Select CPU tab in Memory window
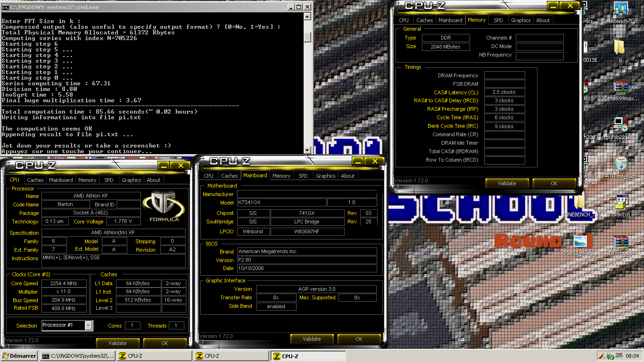644x362 pixels. click(404, 20)
